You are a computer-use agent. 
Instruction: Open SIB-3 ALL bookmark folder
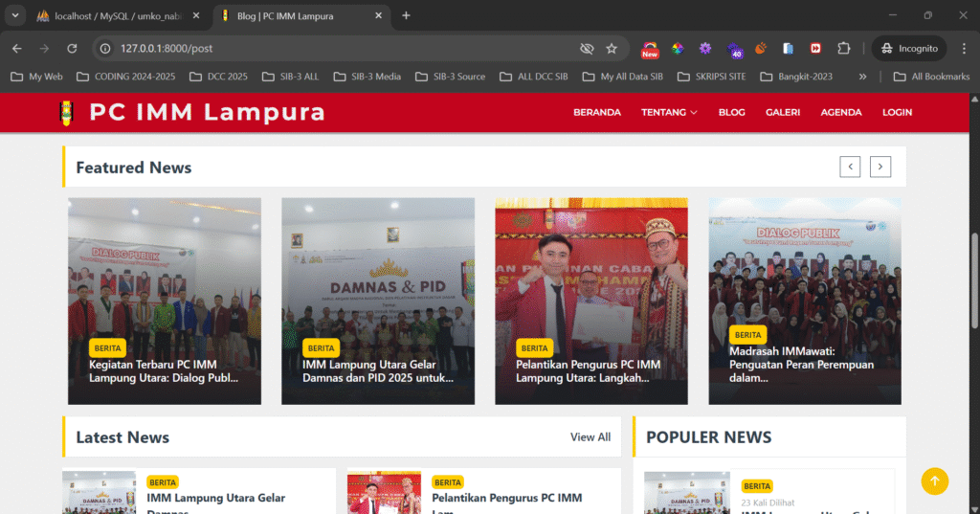pyautogui.click(x=290, y=77)
